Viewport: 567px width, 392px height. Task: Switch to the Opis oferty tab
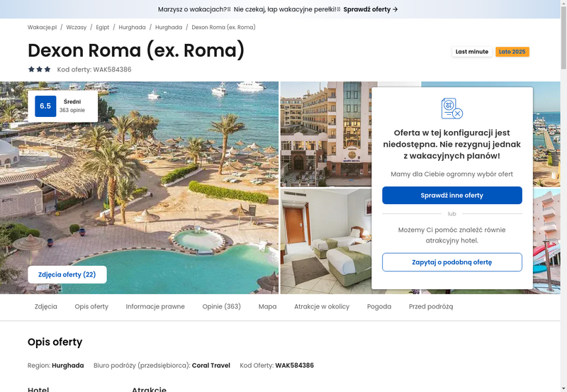[91, 307]
